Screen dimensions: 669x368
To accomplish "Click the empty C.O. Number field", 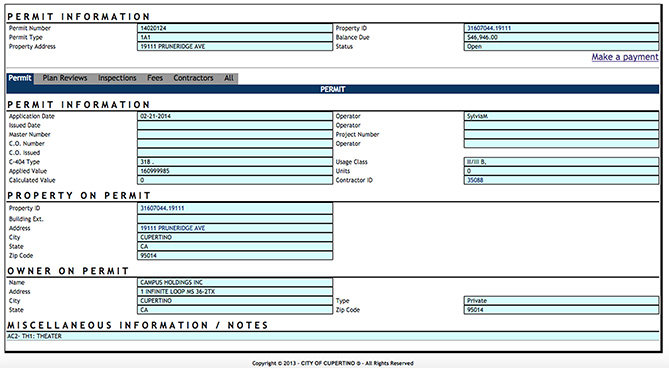I will click(x=235, y=144).
